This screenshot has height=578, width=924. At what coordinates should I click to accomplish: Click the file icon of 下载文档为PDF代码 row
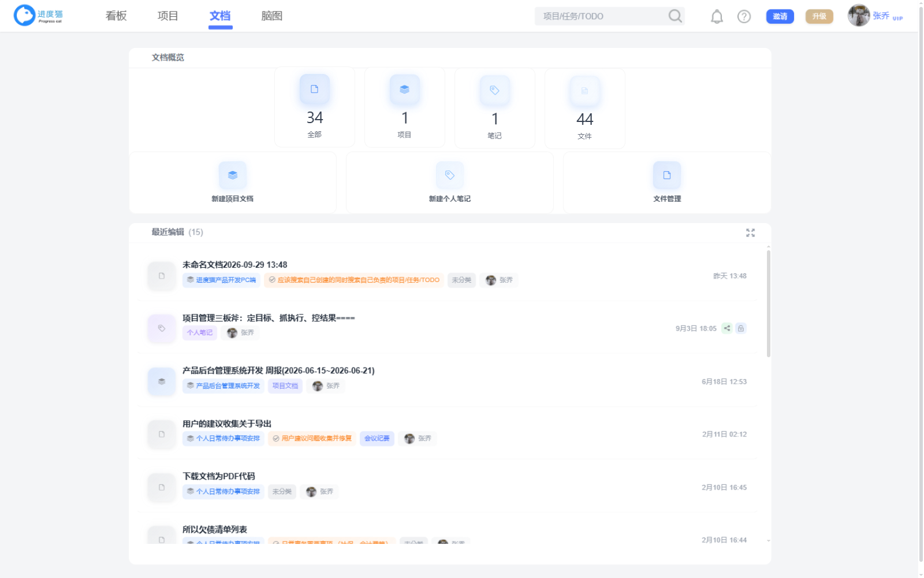[162, 487]
